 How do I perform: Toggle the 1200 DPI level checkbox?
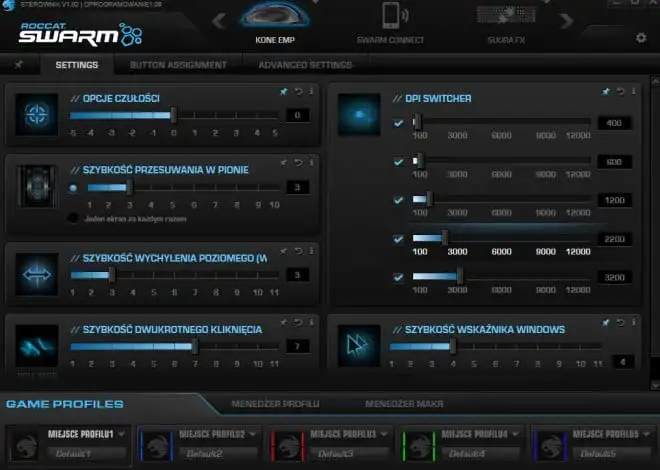(398, 200)
